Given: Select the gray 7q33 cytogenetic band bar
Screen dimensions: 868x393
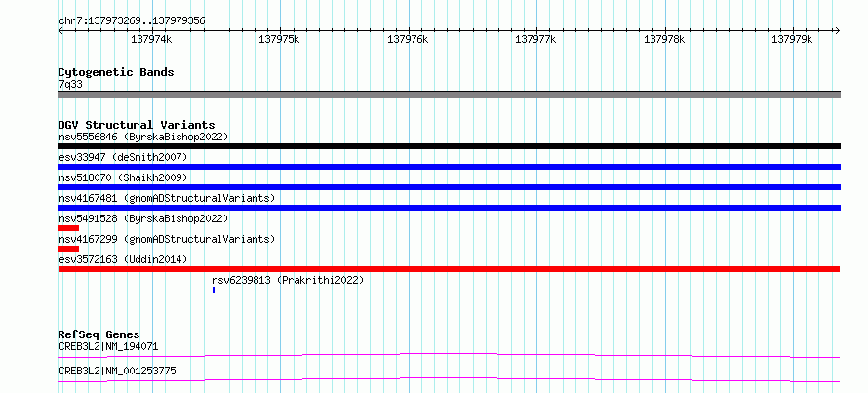Looking at the screenshot, I should pos(449,95).
